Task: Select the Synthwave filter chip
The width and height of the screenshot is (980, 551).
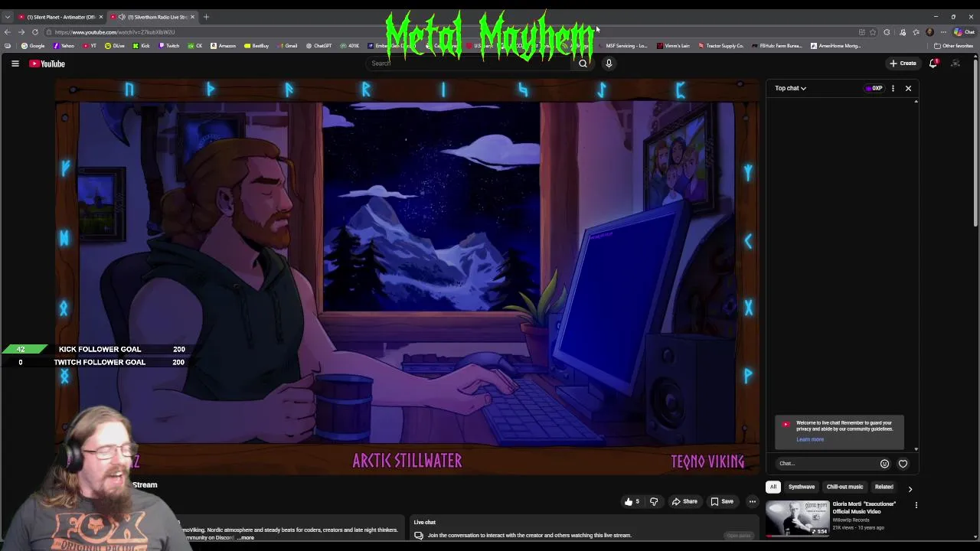Action: [802, 487]
